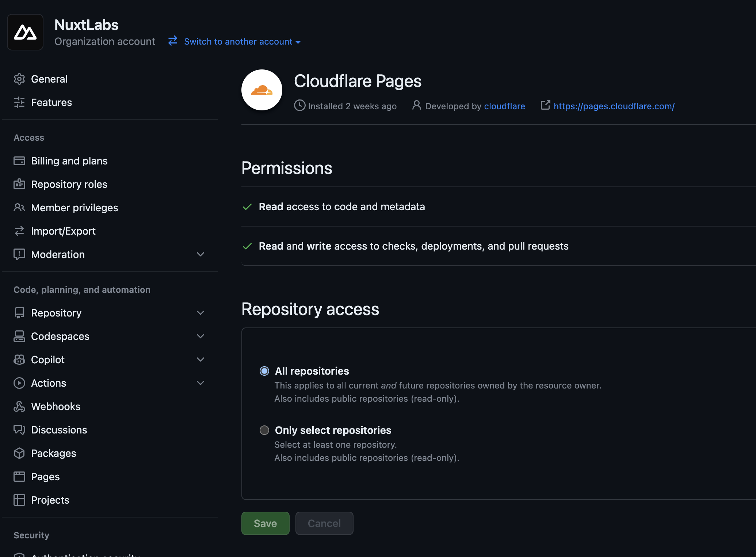Viewport: 756px width, 557px height.
Task: Click the Member privileges people icon
Action: [x=19, y=208]
